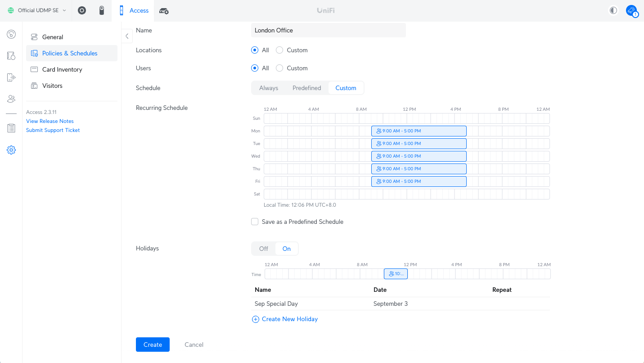Click the Repeat column header
This screenshot has height=363, width=644.
pos(502,290)
